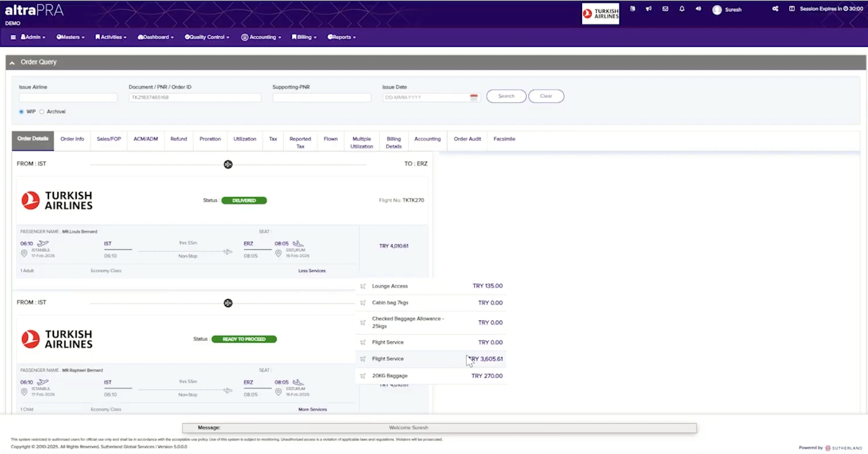The height and width of the screenshot is (454, 868).
Task: Open the hamburger menu in navigation bar
Action: coord(13,37)
